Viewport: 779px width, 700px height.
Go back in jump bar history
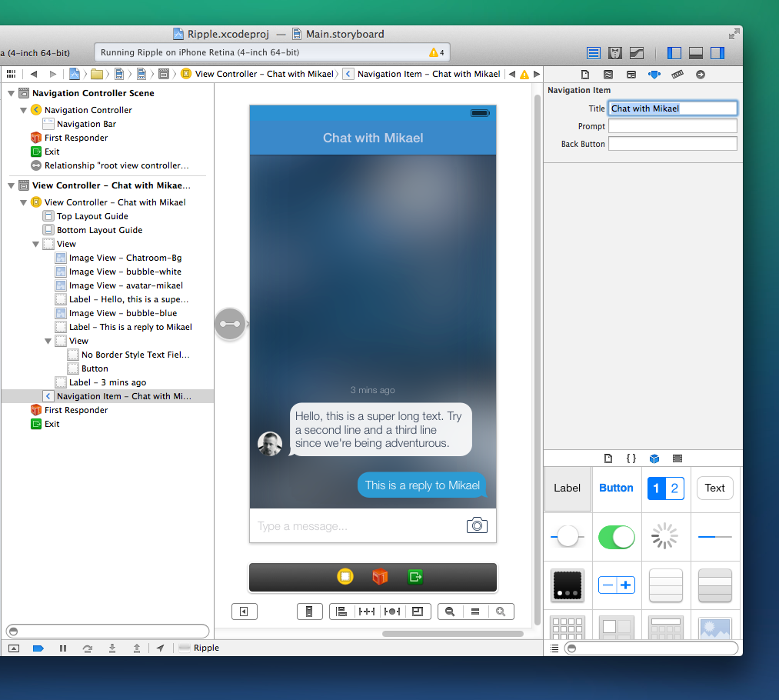coord(34,74)
